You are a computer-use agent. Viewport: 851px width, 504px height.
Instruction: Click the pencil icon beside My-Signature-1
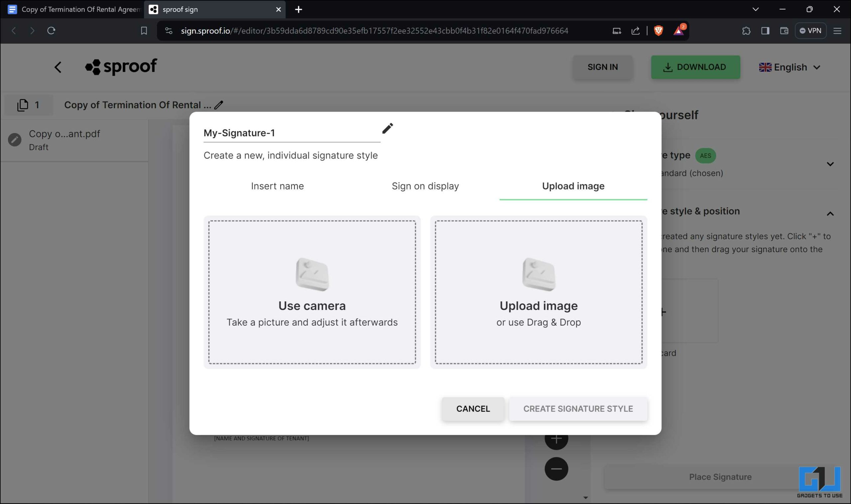(x=387, y=128)
